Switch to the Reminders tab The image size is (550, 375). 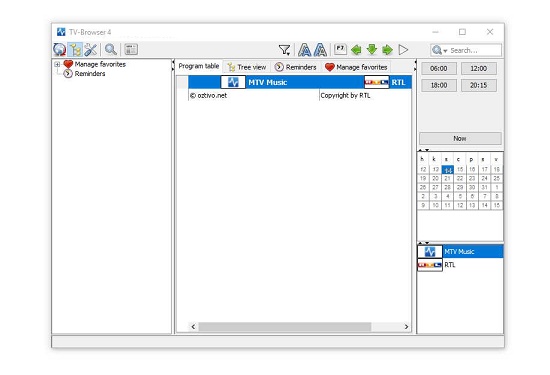[x=296, y=67]
